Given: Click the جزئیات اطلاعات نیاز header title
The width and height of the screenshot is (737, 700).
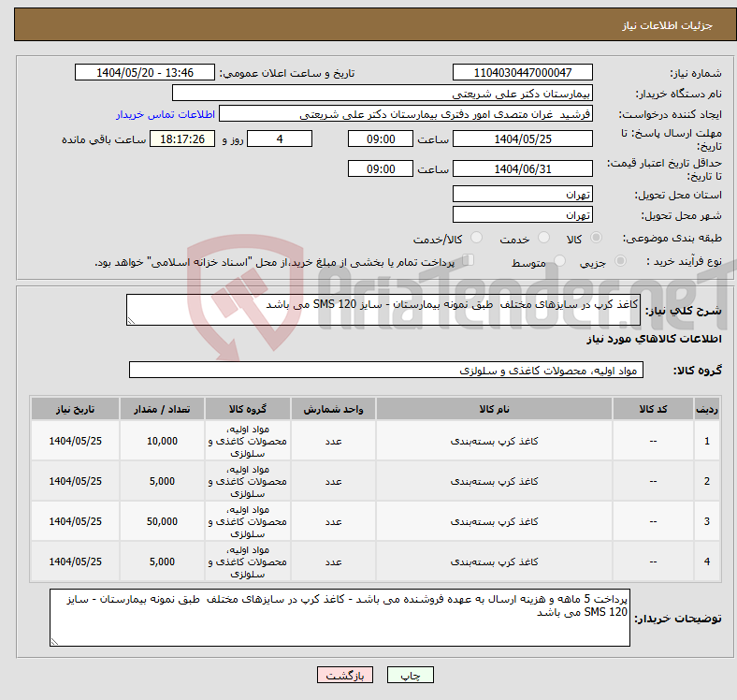Looking at the screenshot, I should click(667, 25).
